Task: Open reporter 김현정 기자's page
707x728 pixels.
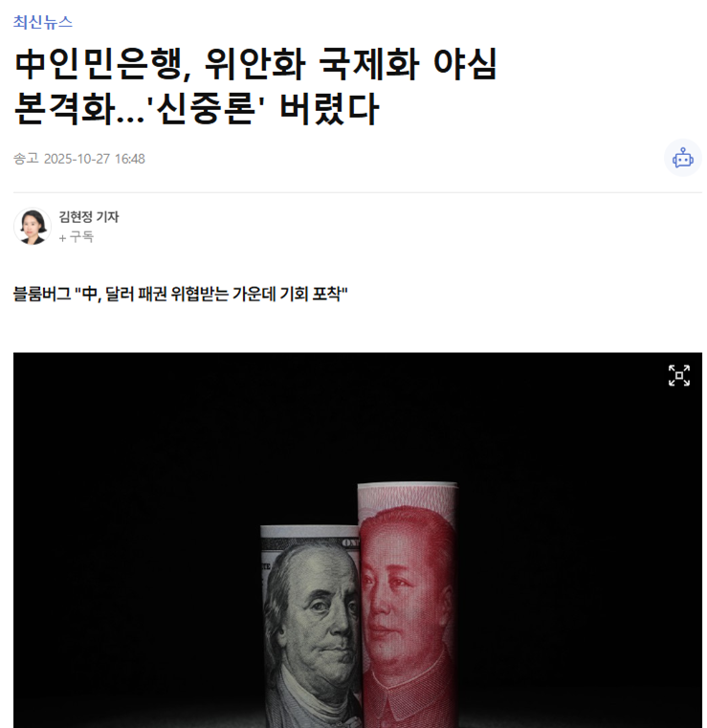Action: point(89,217)
